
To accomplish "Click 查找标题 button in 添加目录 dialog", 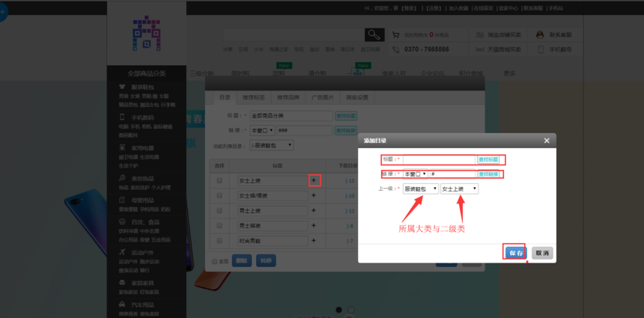I will coord(488,159).
